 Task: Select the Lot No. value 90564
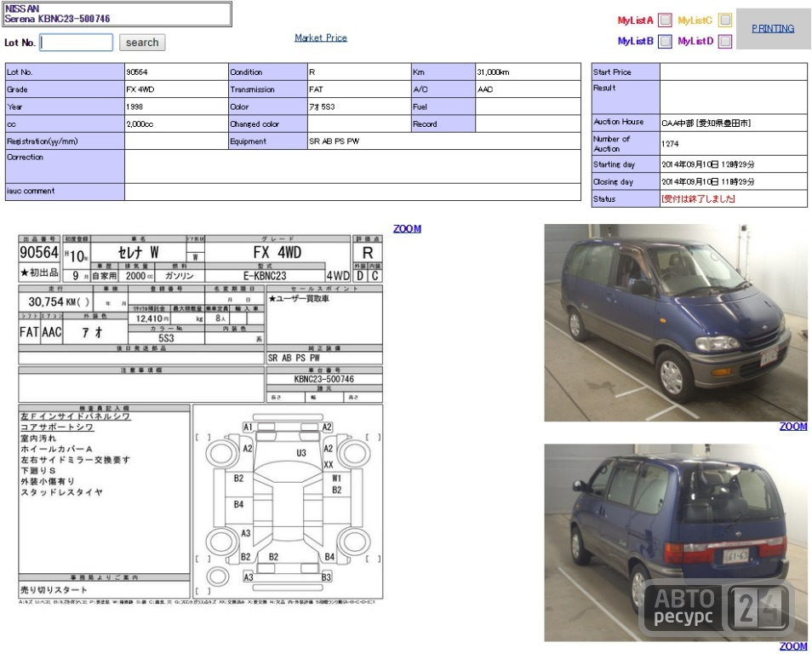pos(137,72)
